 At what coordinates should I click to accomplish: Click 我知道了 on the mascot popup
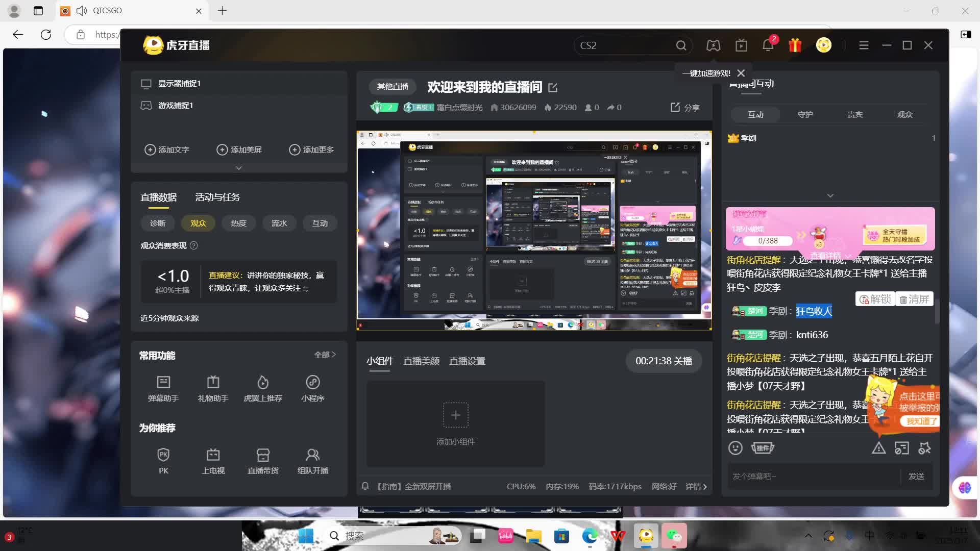point(920,421)
